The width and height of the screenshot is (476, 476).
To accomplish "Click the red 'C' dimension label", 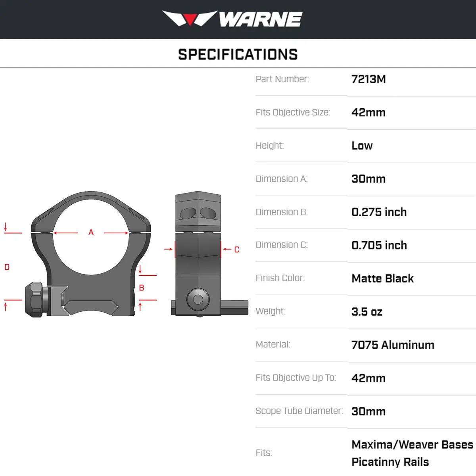I will click(237, 250).
